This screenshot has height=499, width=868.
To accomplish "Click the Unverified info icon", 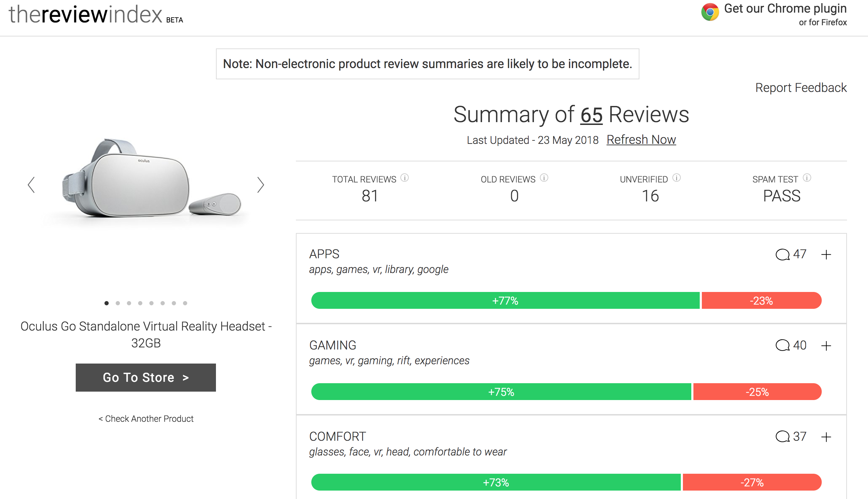I will point(677,178).
